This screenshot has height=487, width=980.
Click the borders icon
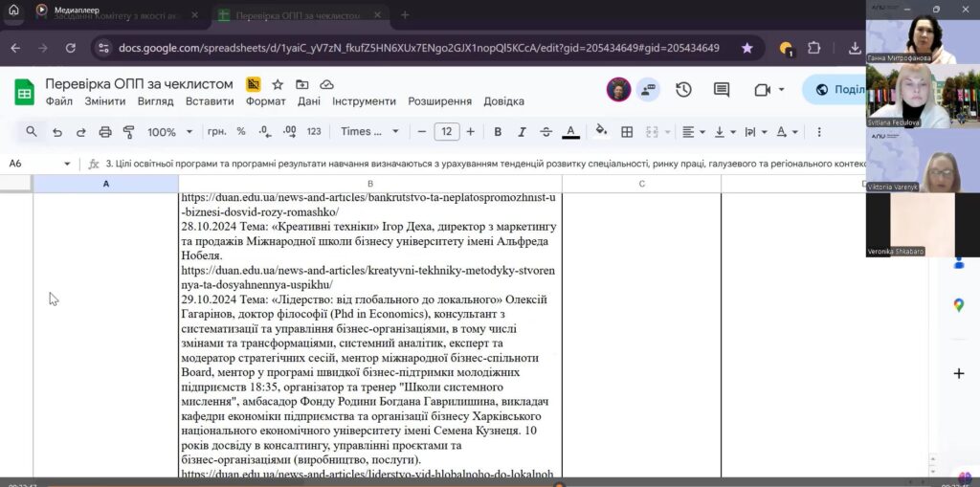627,132
